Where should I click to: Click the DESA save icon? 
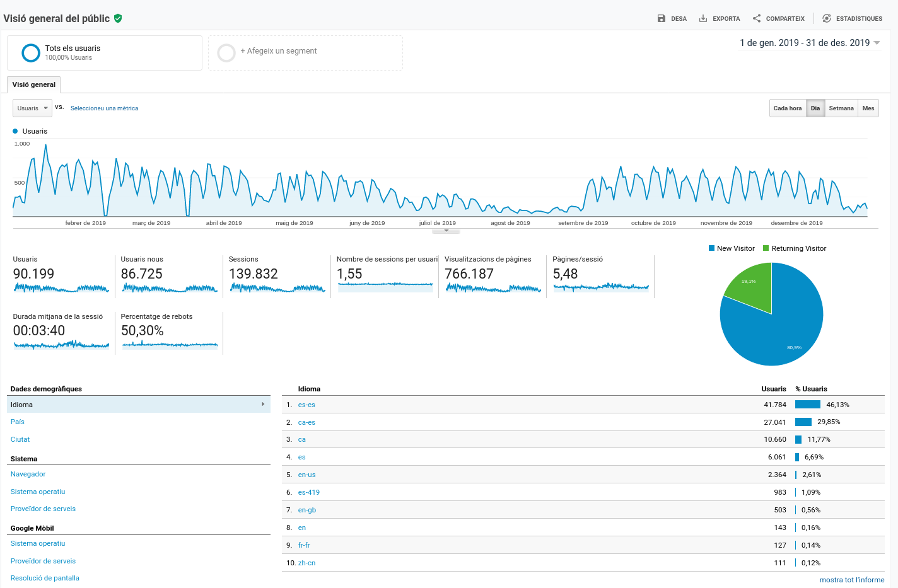click(661, 19)
